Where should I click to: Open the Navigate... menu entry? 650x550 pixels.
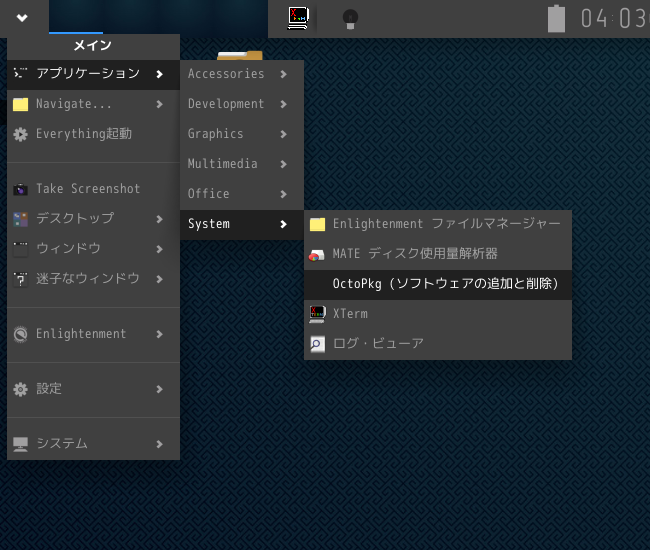tap(93, 104)
